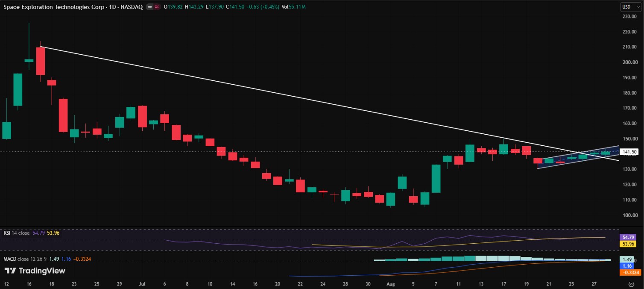This screenshot has width=644, height=289.
Task: Click the 12 date label on time axis
Action: pos(6,283)
